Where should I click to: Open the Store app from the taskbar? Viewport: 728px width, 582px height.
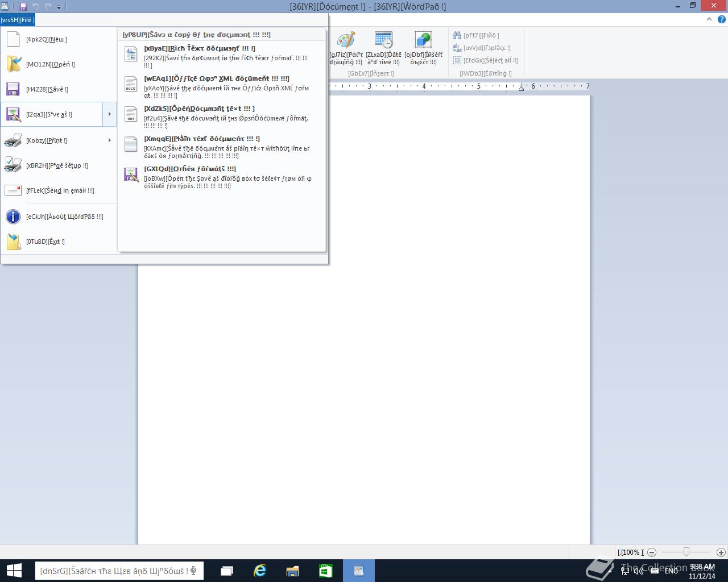click(x=326, y=571)
